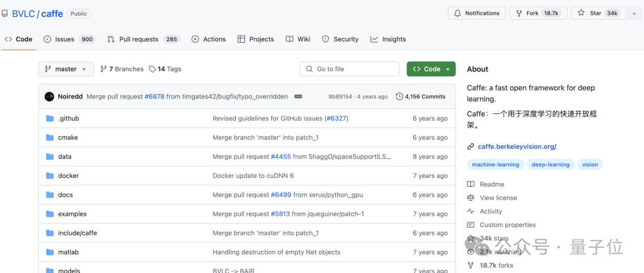The image size is (644, 273).
Task: Open the docker directory link
Action: point(69,176)
